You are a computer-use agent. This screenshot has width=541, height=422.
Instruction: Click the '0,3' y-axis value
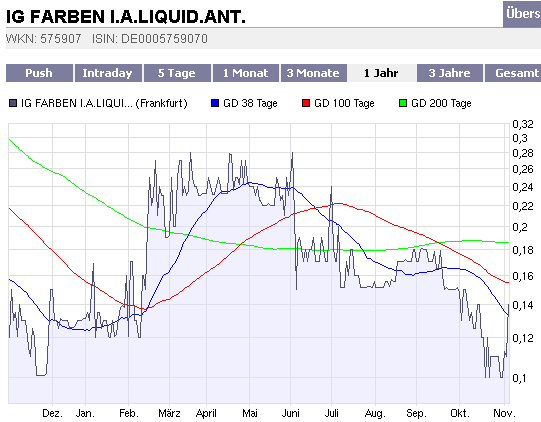pos(520,138)
